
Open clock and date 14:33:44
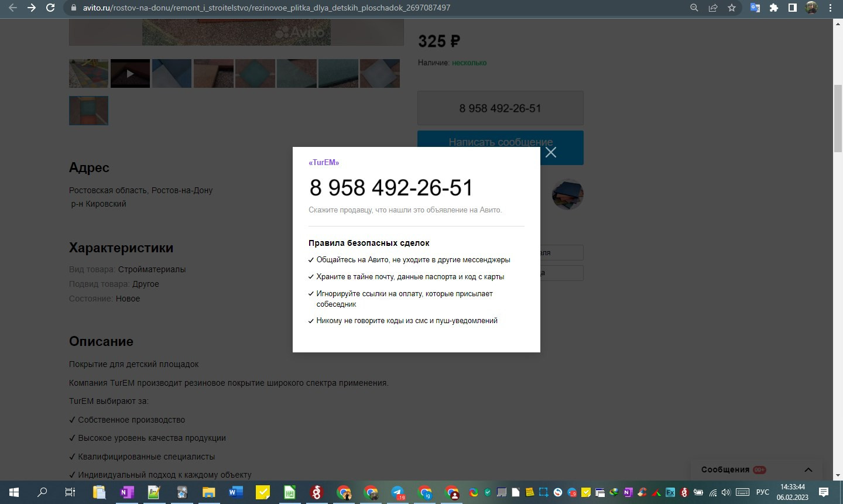[793, 492]
